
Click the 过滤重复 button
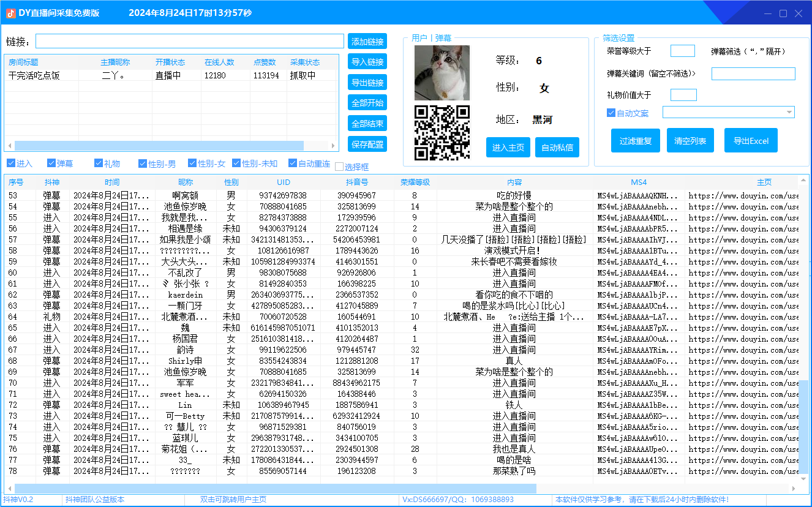(635, 140)
